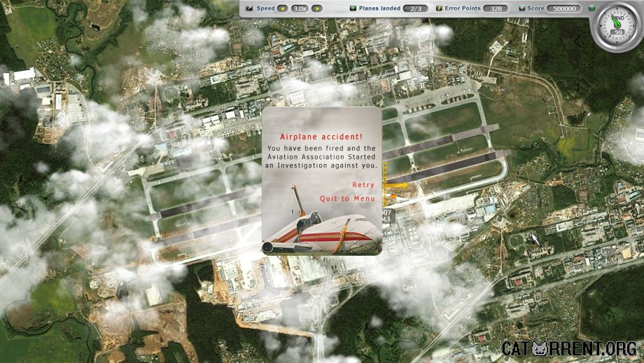Click the flight label tag showing ALT
644x363 pixels.
[x=388, y=216]
